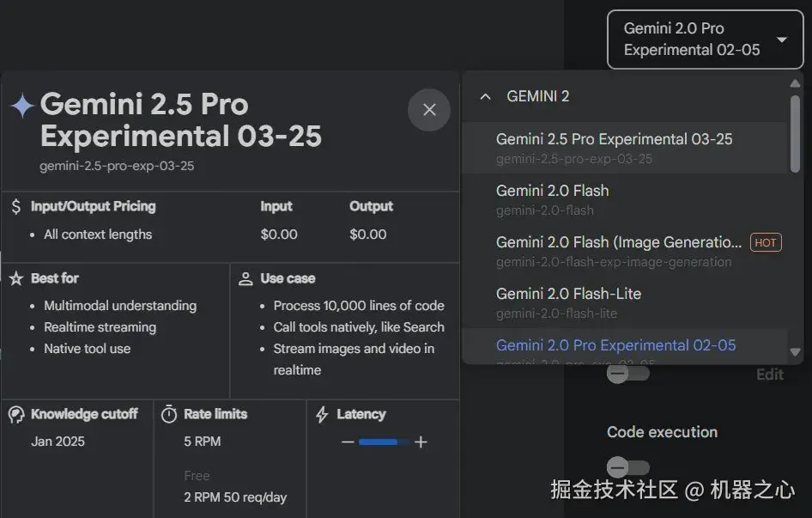Click the Rate limits heading
Image resolution: width=812 pixels, height=518 pixels.
[x=215, y=414]
